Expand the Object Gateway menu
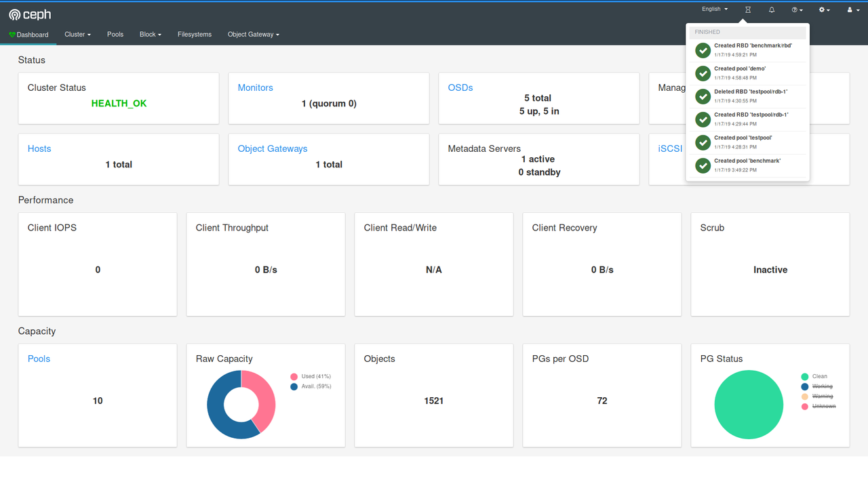The image size is (868, 488). click(x=254, y=35)
